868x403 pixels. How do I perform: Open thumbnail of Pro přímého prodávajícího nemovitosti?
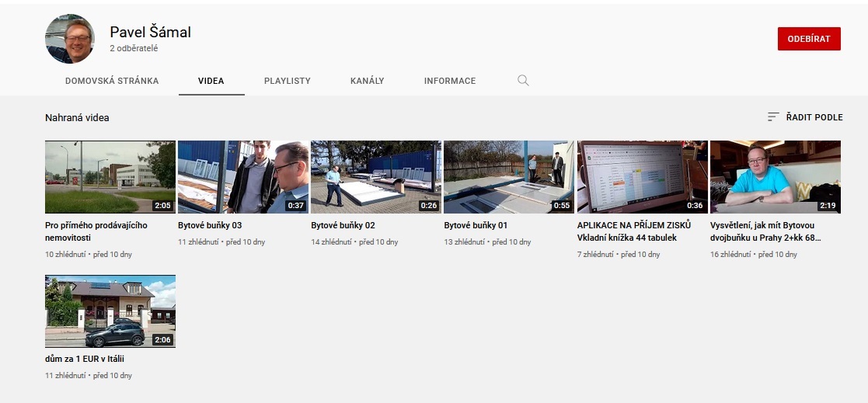pos(110,177)
